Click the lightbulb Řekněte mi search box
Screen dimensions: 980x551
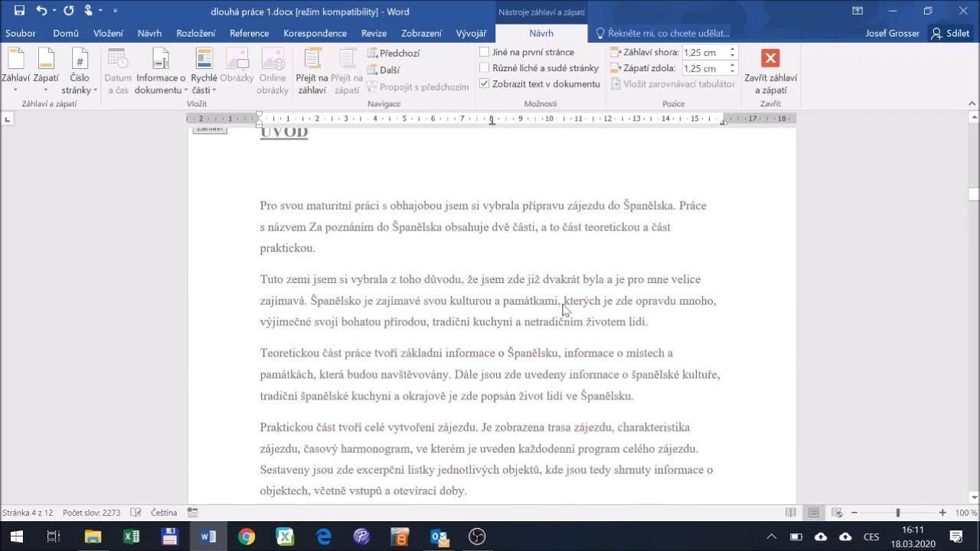[662, 33]
